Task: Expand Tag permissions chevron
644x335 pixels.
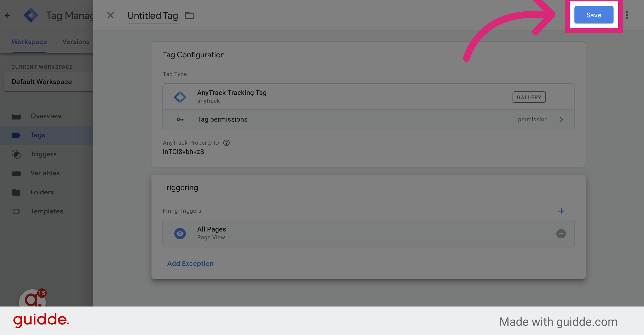Action: click(x=561, y=119)
